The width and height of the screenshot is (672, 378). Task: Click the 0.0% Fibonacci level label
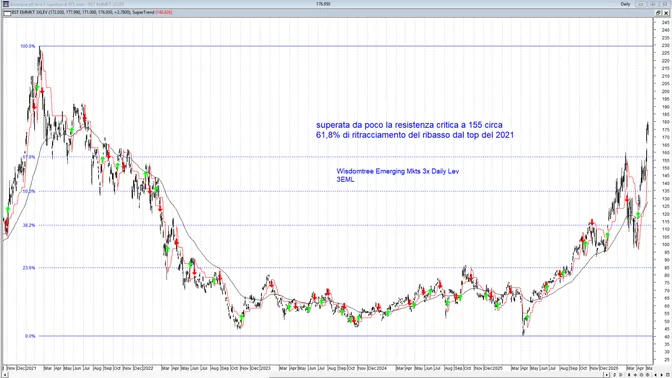[x=30, y=336]
